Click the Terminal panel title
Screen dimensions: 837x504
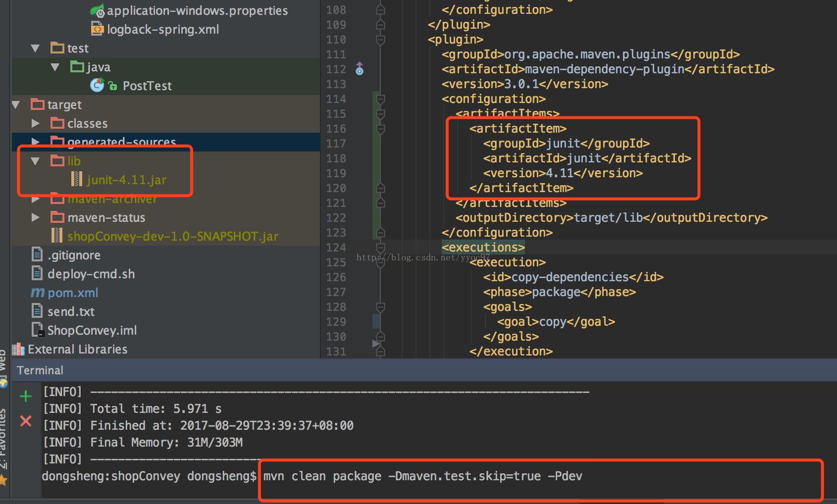point(40,370)
